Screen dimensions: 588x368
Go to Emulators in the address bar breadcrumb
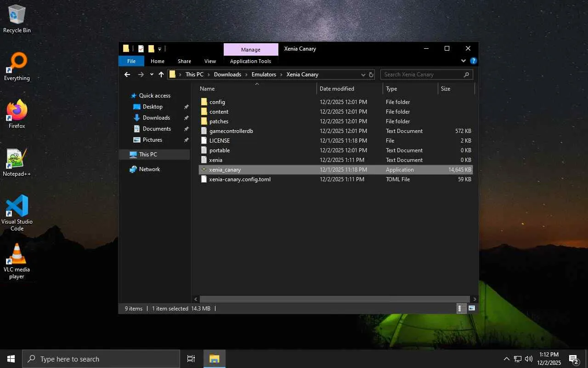point(264,75)
